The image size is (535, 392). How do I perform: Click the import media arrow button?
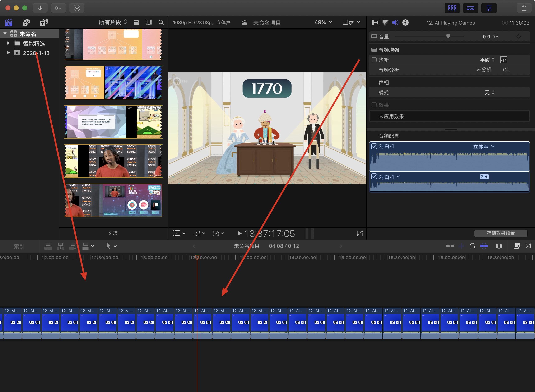tap(40, 8)
